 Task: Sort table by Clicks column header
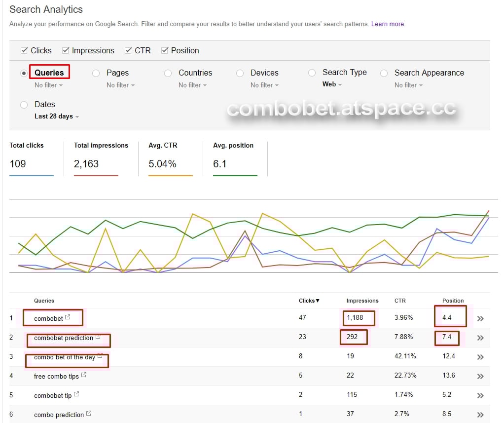pos(309,301)
